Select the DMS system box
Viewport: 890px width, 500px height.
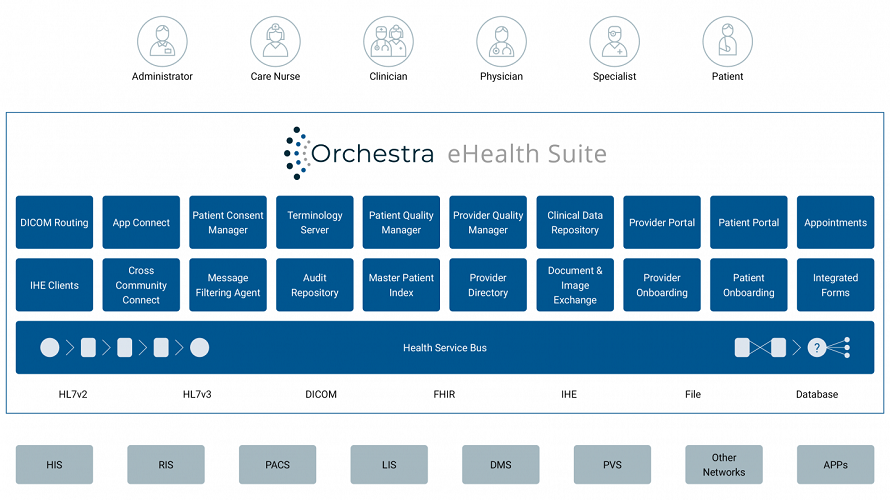pos(501,464)
